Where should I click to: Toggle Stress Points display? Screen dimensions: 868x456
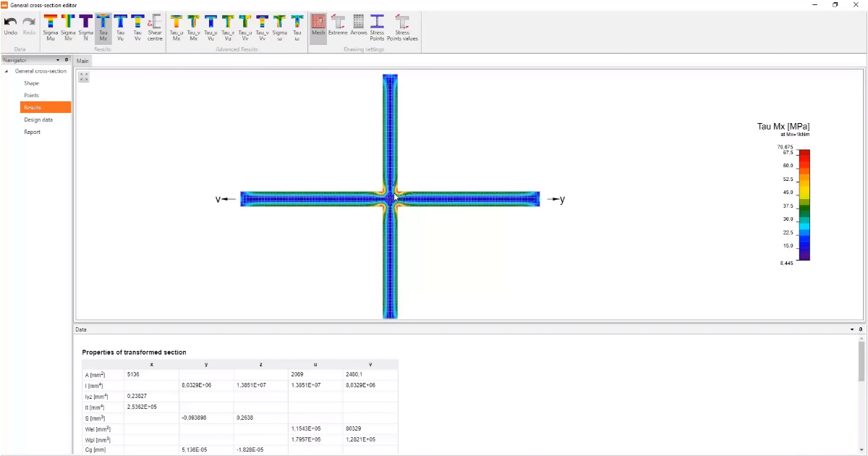click(x=377, y=28)
